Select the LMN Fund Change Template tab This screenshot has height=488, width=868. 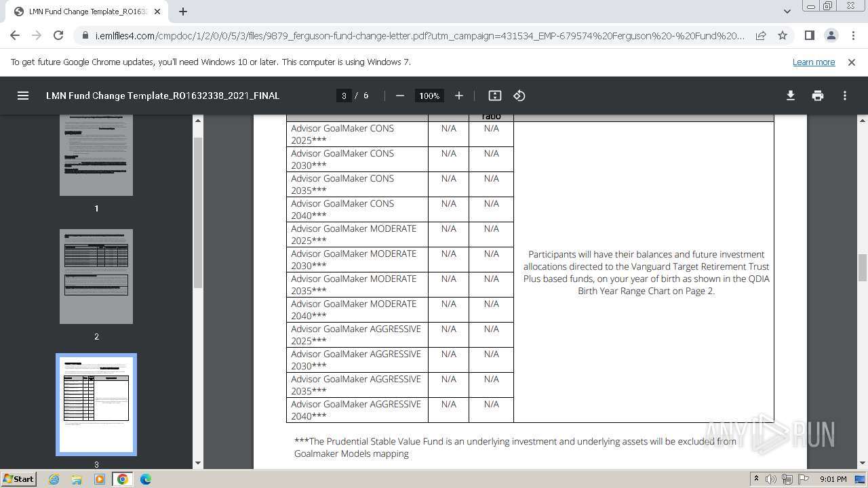87,12
